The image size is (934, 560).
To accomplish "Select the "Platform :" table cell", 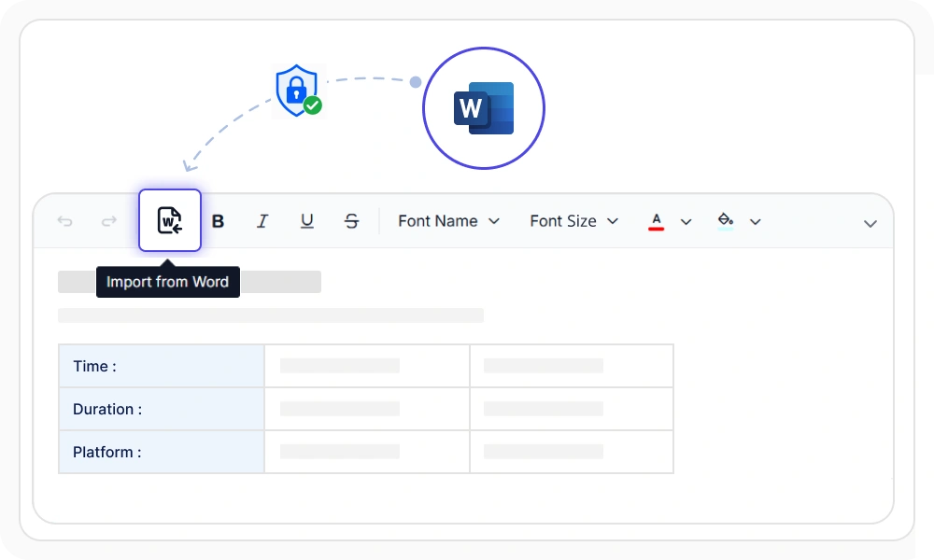I will point(162,452).
